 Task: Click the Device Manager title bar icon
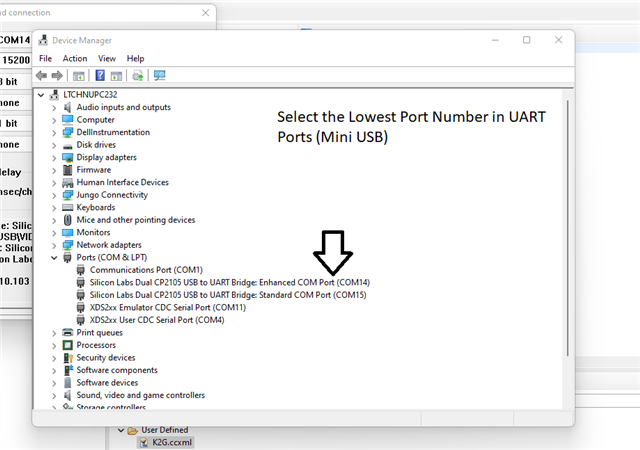[x=43, y=40]
